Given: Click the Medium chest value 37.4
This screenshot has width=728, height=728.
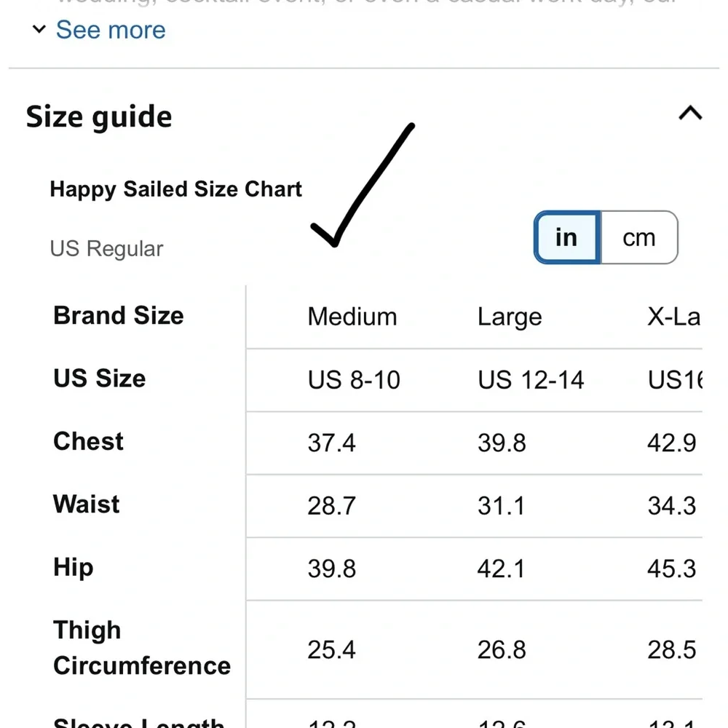Looking at the screenshot, I should coord(331,443).
